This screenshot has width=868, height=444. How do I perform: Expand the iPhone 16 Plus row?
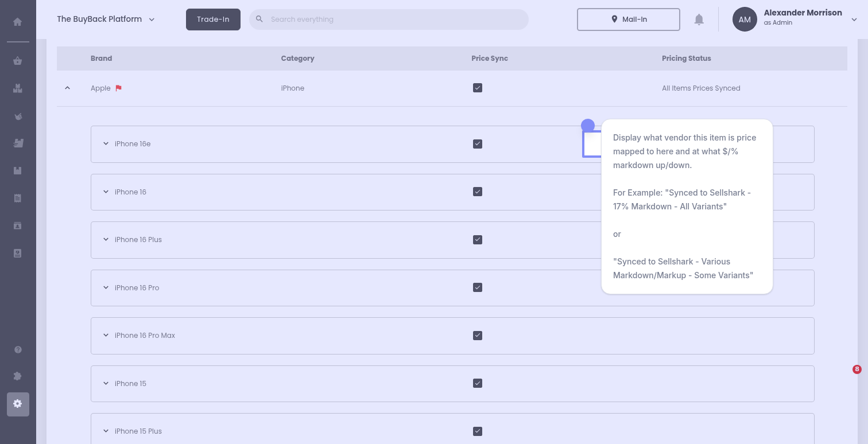[x=106, y=240]
